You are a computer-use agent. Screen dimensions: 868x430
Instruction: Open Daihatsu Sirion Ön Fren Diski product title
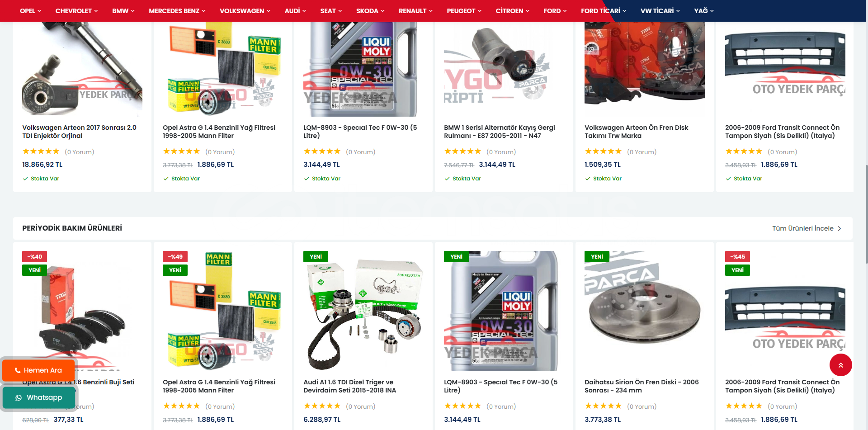(642, 386)
